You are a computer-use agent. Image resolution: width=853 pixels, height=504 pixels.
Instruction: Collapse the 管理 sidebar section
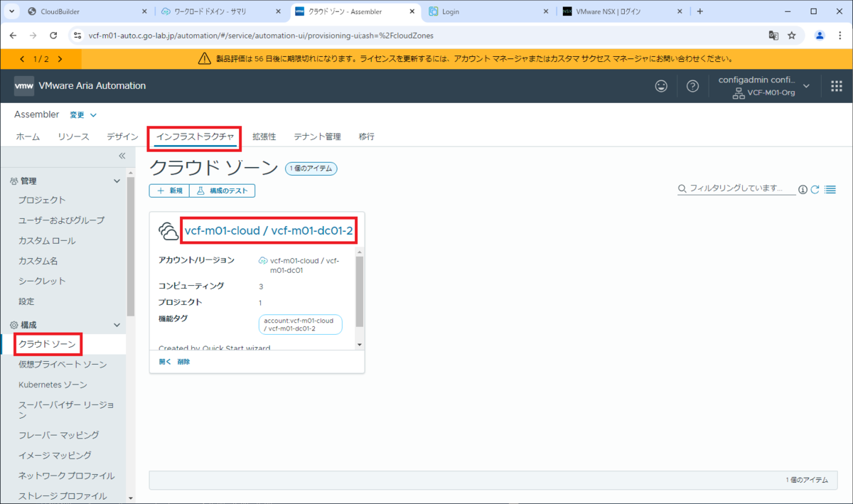[117, 181]
